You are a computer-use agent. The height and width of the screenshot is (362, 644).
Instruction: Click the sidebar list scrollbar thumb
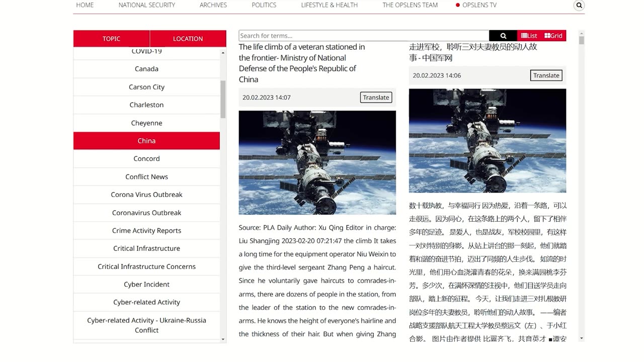223,99
